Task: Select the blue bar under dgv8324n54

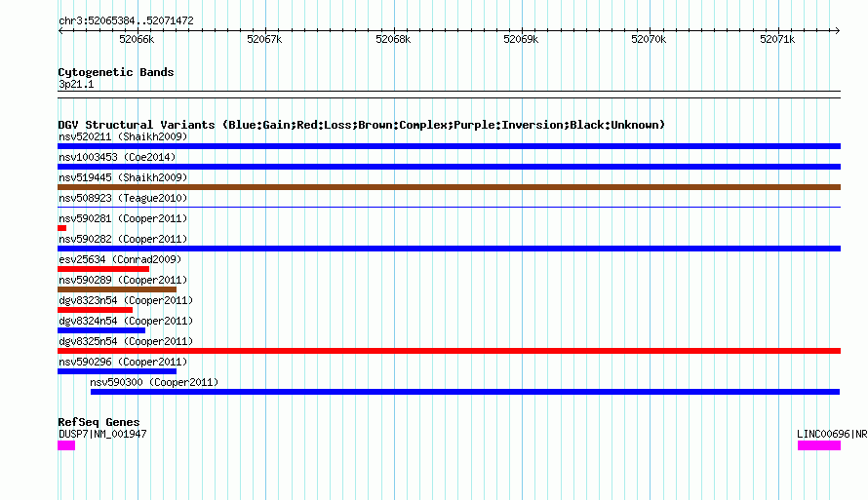Action: pos(101,330)
